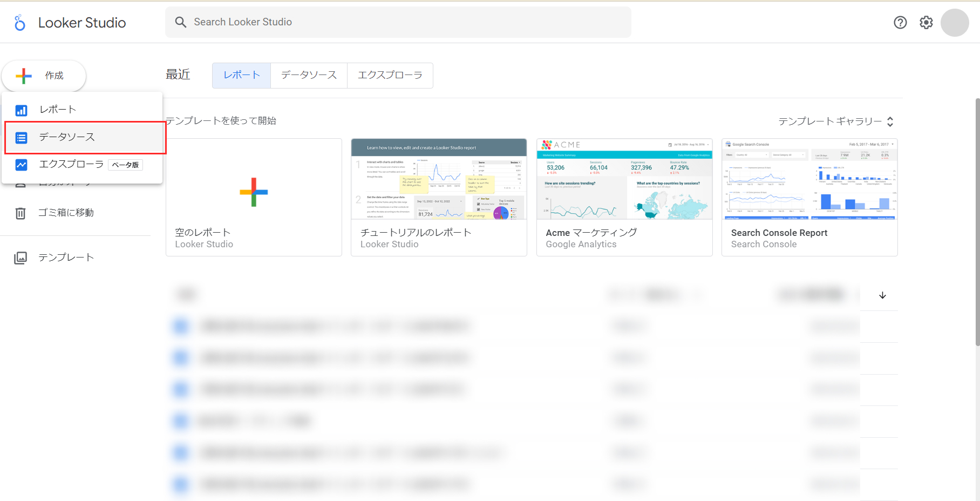The width and height of the screenshot is (980, 501).
Task: Click the Looker Studio logo icon
Action: [x=20, y=23]
